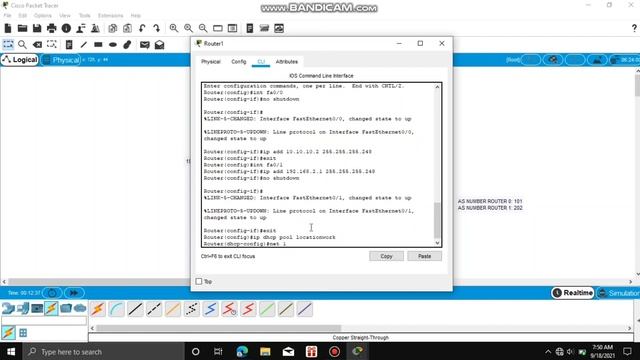
Task: Switch to Logical workspace view
Action: tap(20, 60)
